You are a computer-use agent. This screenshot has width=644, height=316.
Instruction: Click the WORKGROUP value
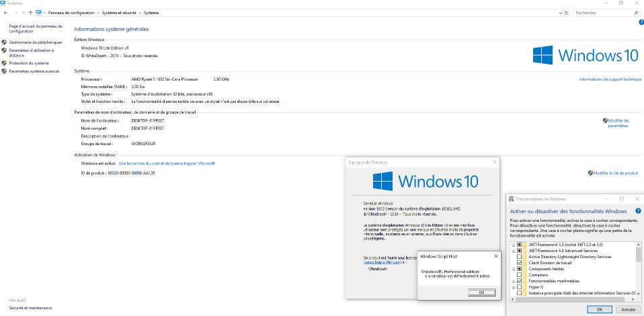143,144
